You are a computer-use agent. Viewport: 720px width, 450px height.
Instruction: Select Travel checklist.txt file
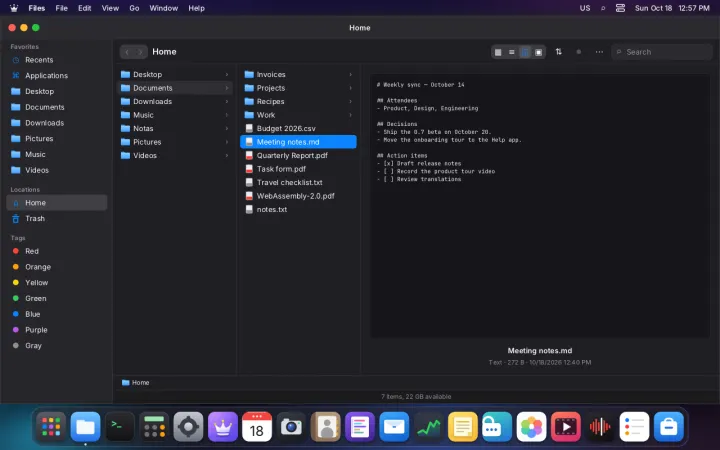298,182
